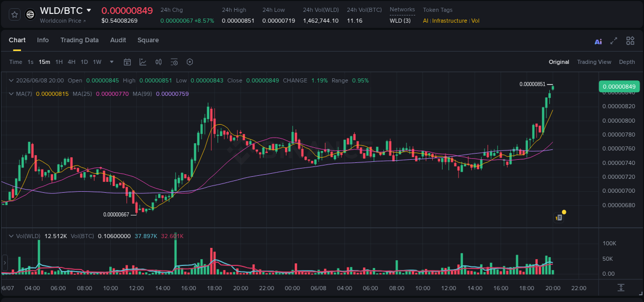This screenshot has width=644, height=302.
Task: Click the Infrastructure token tag
Action: (x=450, y=21)
